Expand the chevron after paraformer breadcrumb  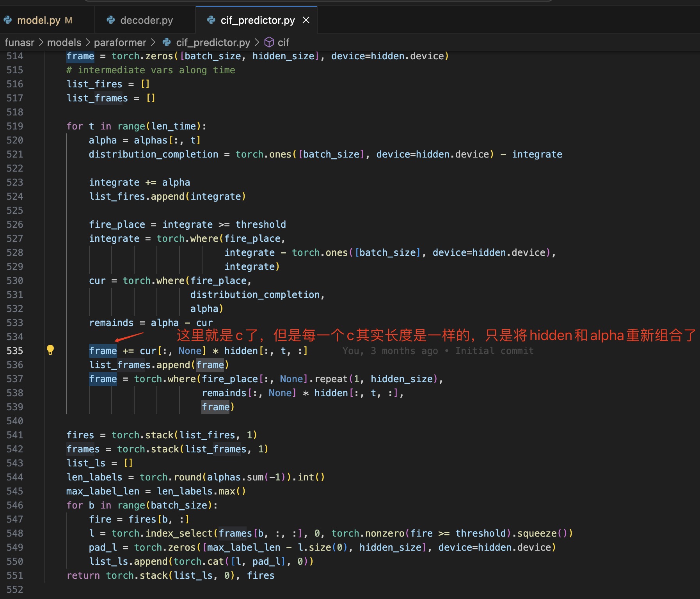click(x=153, y=42)
